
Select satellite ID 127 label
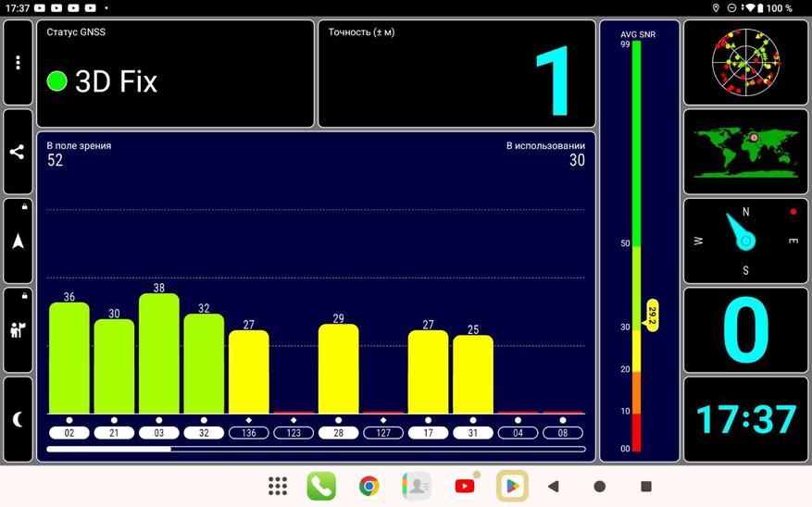pos(383,433)
